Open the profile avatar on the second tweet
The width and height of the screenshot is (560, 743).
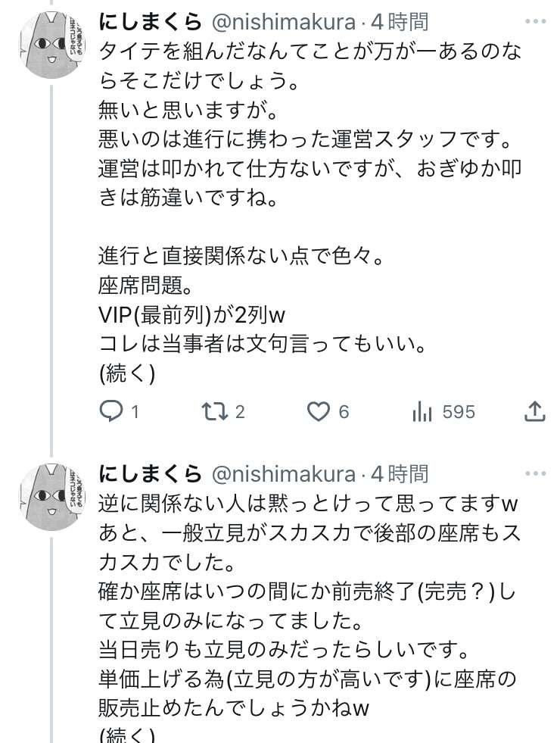pyautogui.click(x=50, y=497)
